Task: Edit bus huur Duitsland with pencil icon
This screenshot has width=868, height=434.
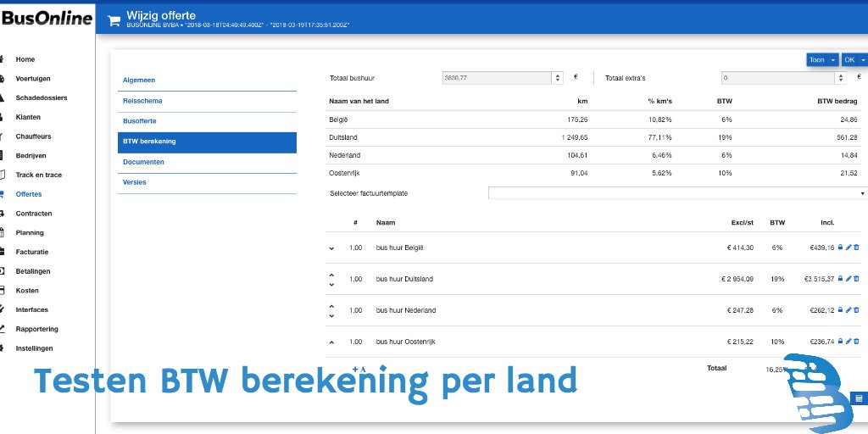Action: pos(849,279)
